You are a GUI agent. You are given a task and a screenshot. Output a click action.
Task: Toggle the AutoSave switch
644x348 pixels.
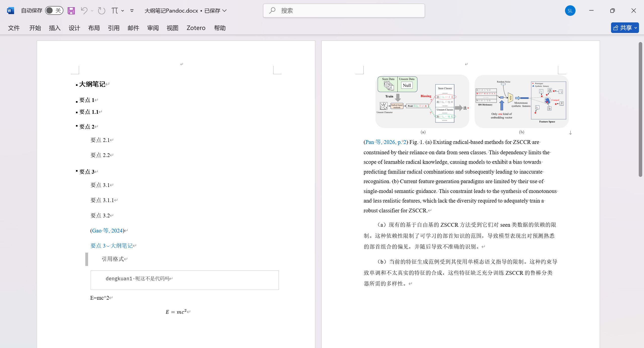[54, 11]
